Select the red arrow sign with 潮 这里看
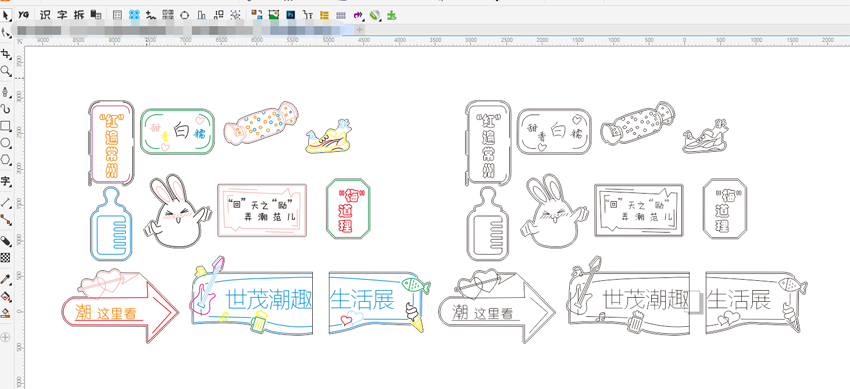Image resolution: width=850 pixels, height=389 pixels. coord(119,307)
